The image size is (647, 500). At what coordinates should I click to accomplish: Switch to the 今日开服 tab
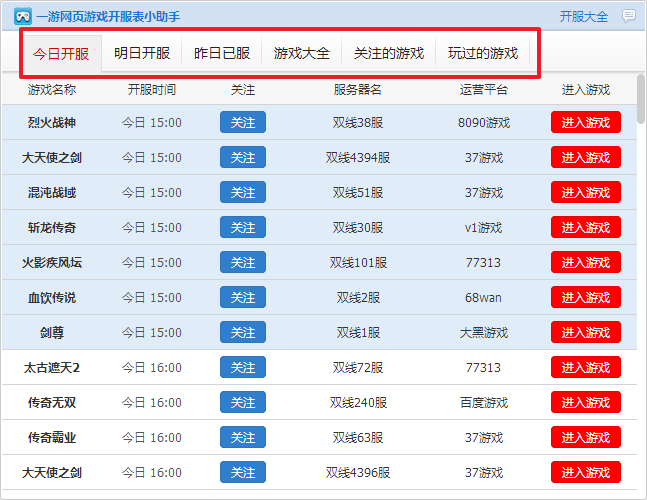click(61, 54)
